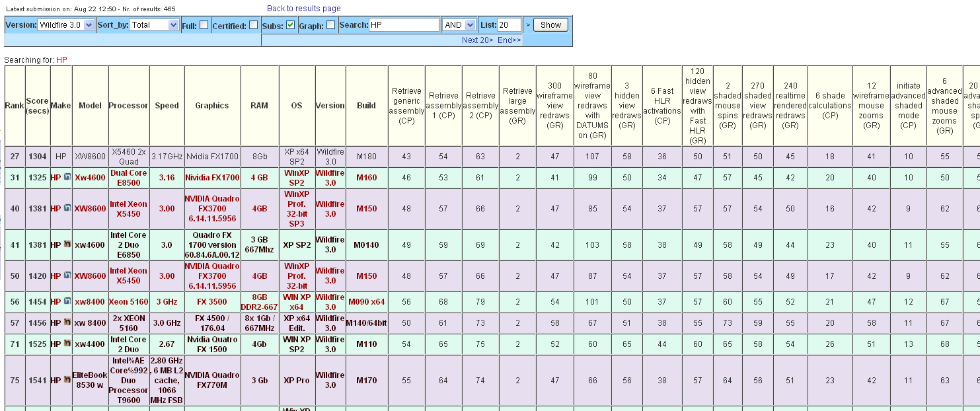This screenshot has height=411, width=980.
Task: Click the Rank column header
Action: 15,106
